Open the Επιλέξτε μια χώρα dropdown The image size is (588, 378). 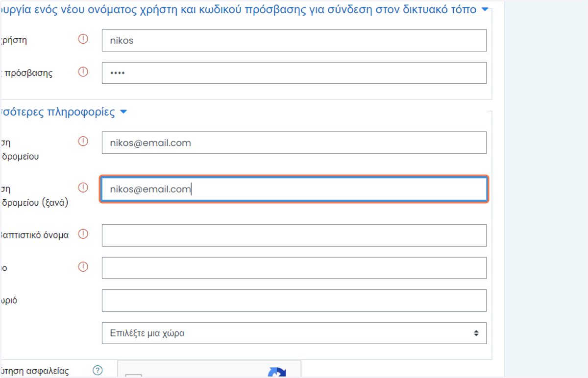point(294,333)
